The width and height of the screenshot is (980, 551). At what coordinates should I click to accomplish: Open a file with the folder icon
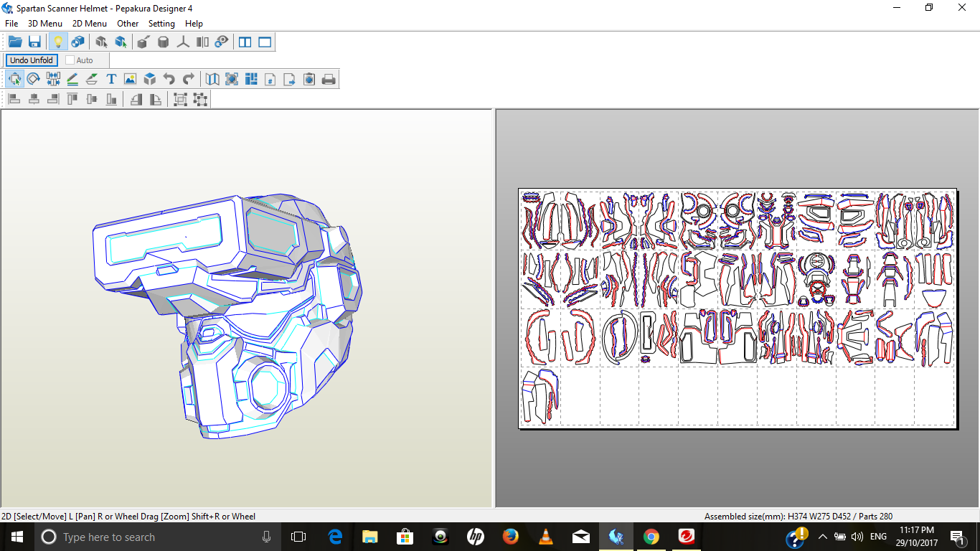15,42
